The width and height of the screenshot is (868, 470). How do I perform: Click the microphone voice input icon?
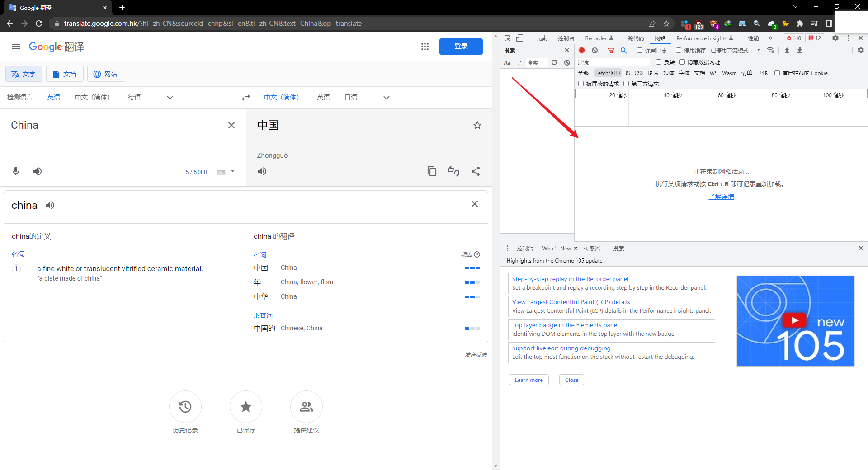tap(16, 171)
